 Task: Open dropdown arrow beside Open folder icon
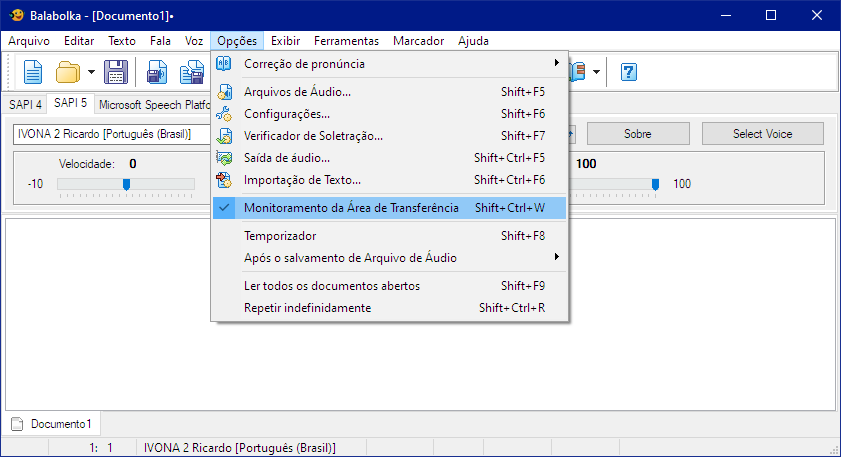pyautogui.click(x=91, y=72)
